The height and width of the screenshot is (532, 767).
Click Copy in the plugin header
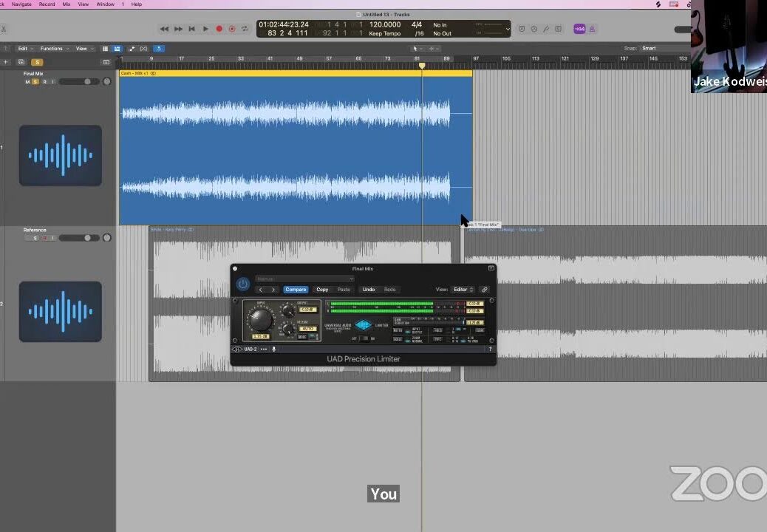click(322, 290)
